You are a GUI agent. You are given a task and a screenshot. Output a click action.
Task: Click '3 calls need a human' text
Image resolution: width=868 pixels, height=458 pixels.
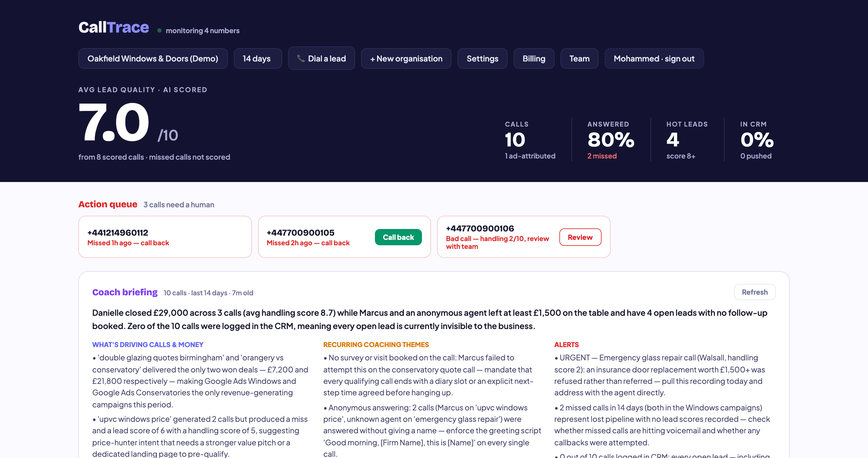pyautogui.click(x=179, y=204)
